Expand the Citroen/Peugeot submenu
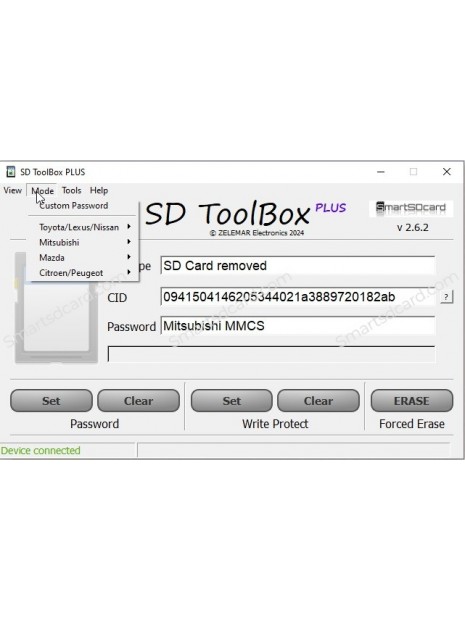This screenshot has width=465, height=620. (83, 273)
